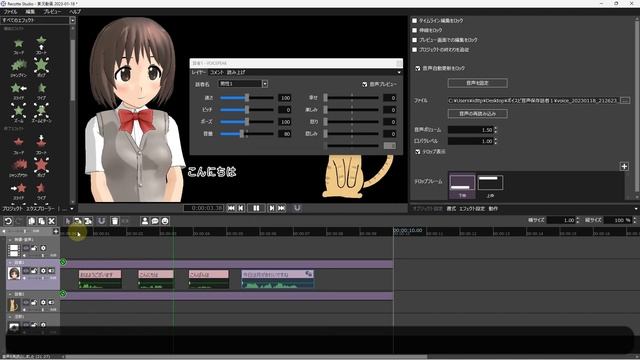Click the trash Delete icon in timeline toolbar

click(115, 221)
